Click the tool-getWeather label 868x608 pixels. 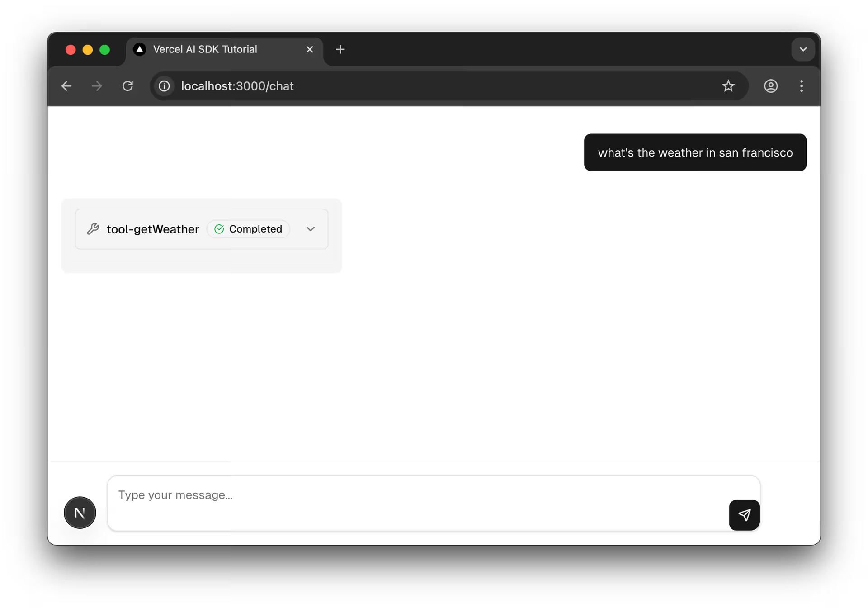click(x=153, y=229)
